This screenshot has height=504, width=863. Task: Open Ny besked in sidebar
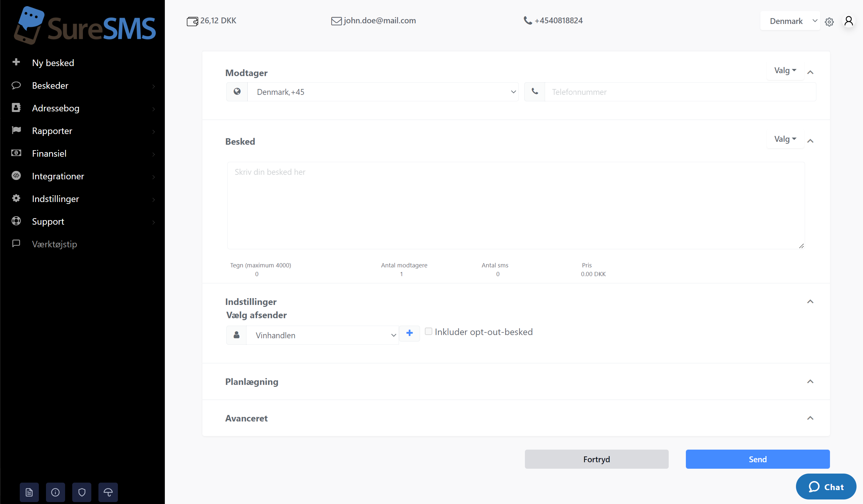click(x=53, y=62)
